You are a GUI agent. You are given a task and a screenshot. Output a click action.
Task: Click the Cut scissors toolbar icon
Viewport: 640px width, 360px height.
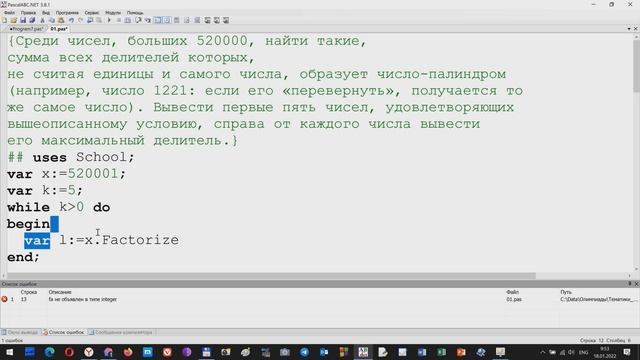[x=42, y=20]
